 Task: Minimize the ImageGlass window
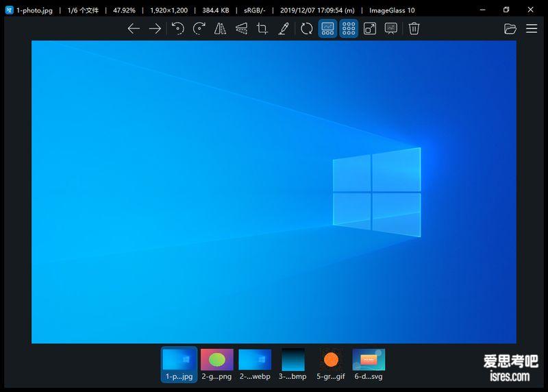click(483, 10)
